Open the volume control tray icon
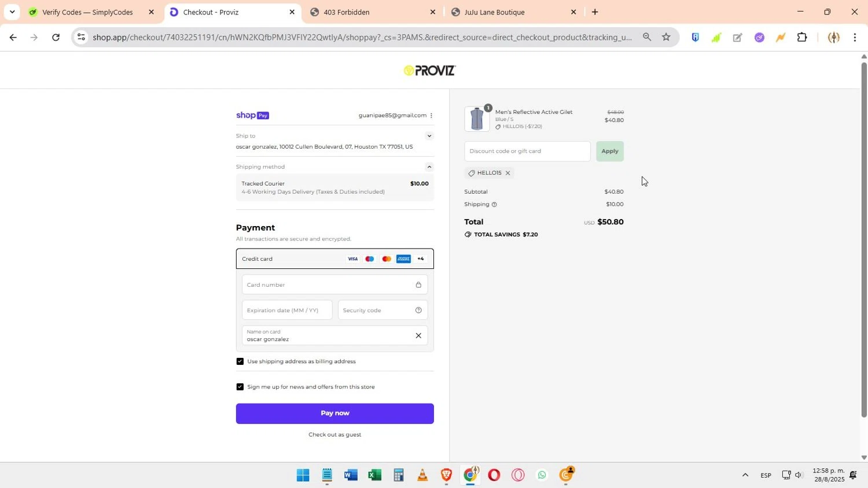This screenshot has width=868, height=488. tap(799, 475)
